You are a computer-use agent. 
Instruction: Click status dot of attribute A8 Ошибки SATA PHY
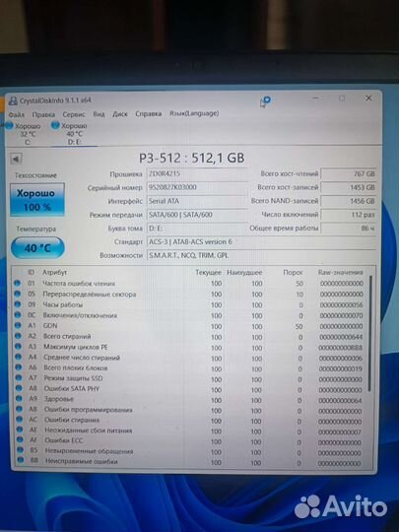tap(19, 388)
